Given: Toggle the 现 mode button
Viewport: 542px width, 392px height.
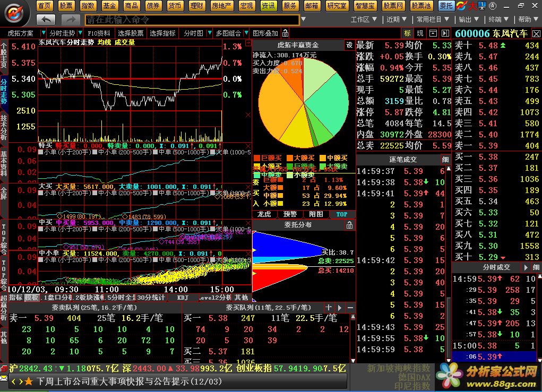Looking at the screenshot, I should pos(420,33).
